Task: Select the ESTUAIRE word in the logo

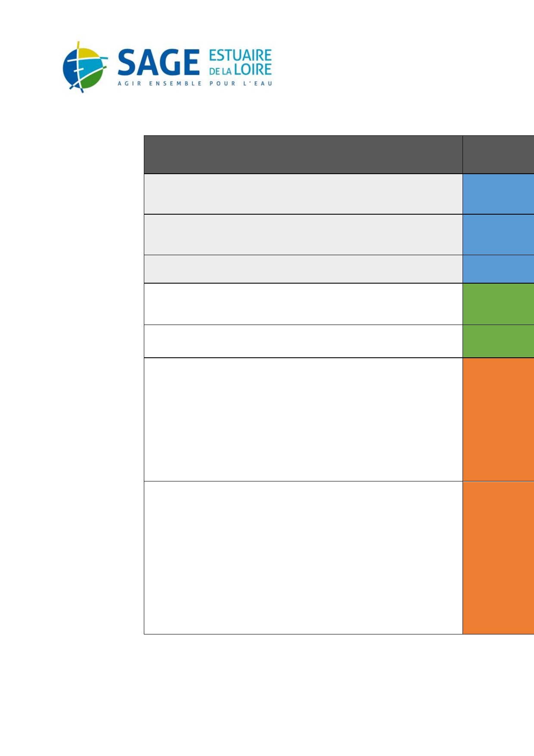Action: (x=240, y=56)
